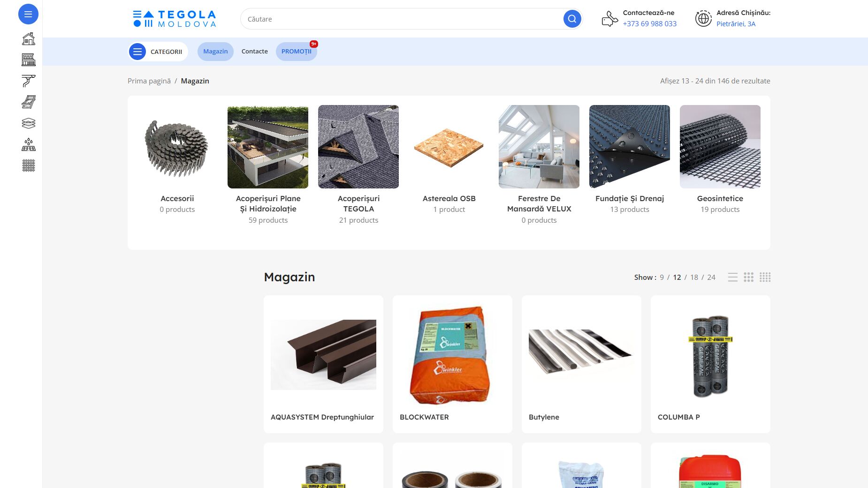This screenshot has width=868, height=488.
Task: Open the Contacte menu item
Action: [255, 52]
